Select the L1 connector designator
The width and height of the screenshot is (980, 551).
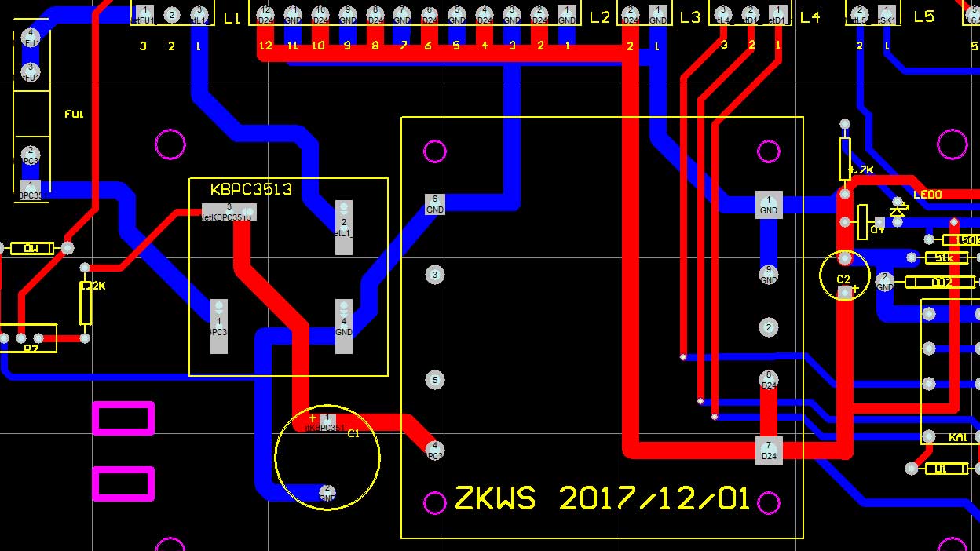[232, 17]
